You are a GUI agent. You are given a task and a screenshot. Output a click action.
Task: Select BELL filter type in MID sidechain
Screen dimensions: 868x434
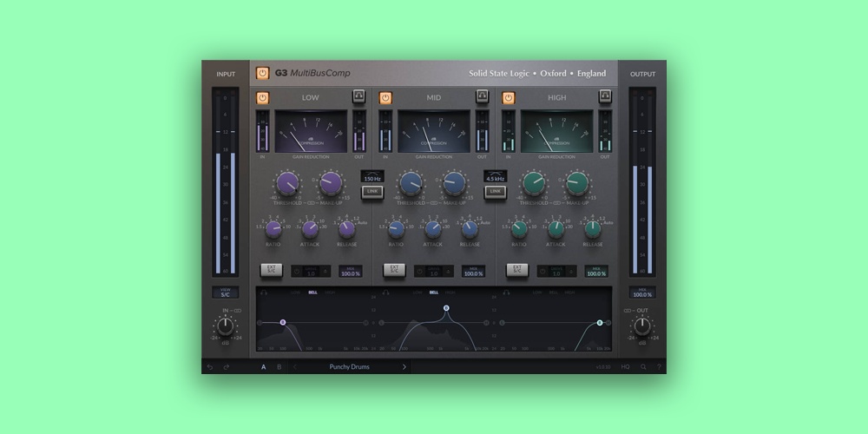point(434,293)
